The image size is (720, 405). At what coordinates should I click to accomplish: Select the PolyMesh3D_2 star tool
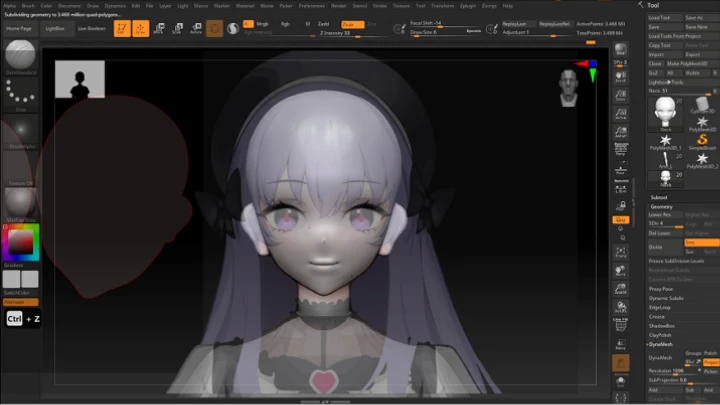point(702,160)
